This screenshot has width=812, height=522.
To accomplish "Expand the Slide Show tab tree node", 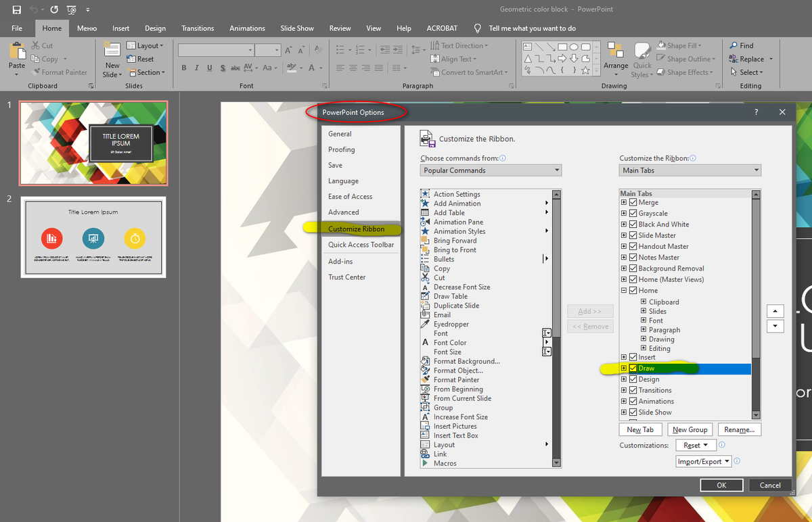I will point(624,412).
